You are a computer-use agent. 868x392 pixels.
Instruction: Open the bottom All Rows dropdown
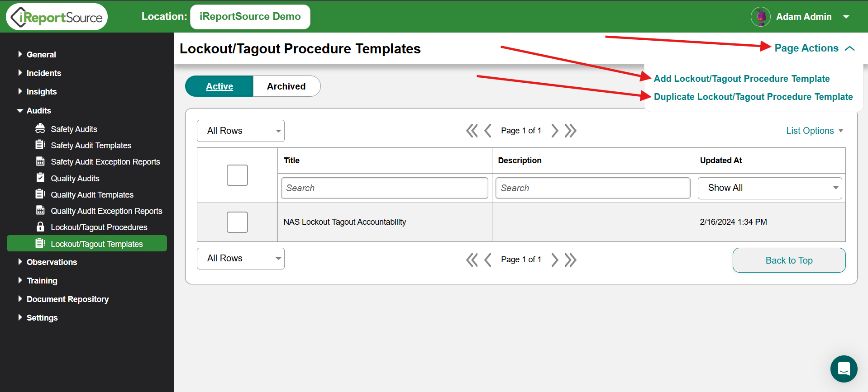(x=241, y=259)
